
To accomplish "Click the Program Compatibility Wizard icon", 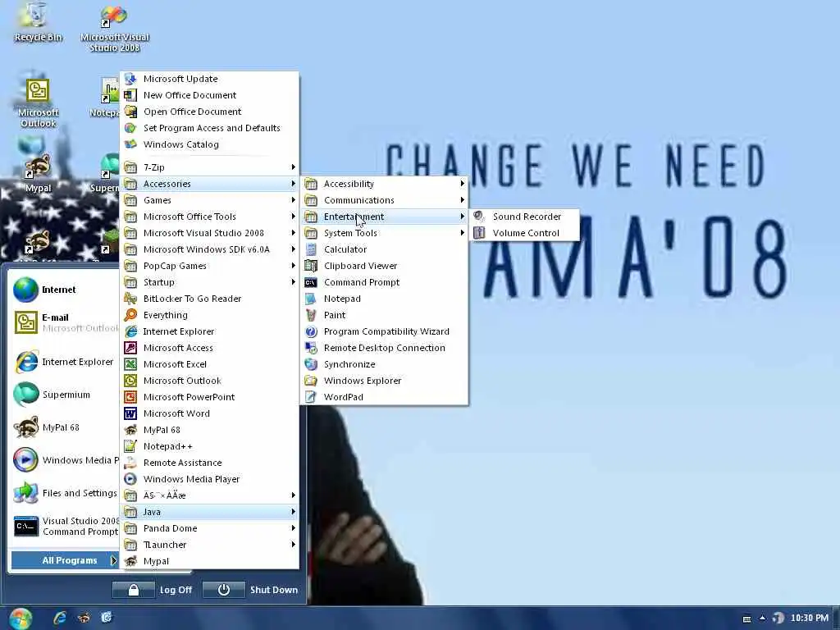I will [x=311, y=331].
